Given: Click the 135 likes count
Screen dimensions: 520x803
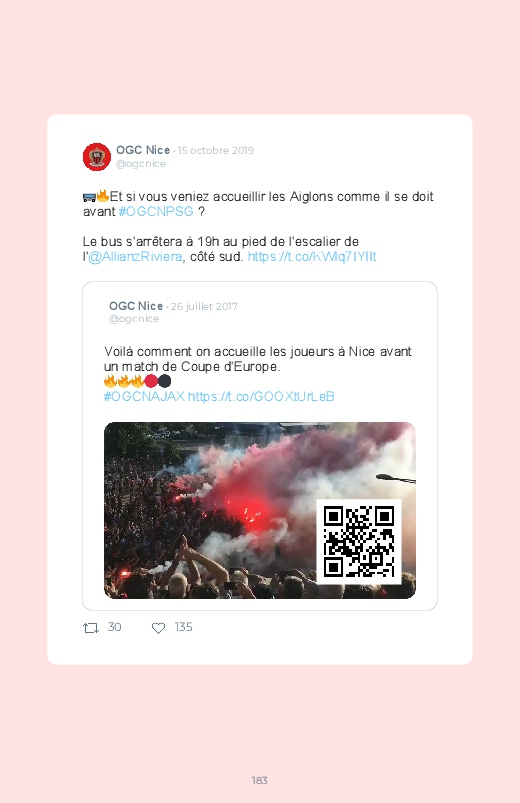Looking at the screenshot, I should click(x=183, y=627).
